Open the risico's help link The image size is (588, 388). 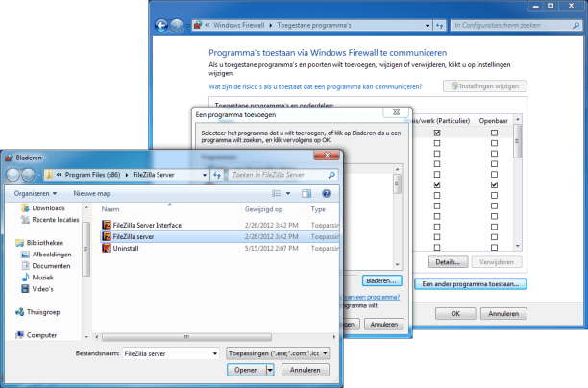tap(315, 87)
